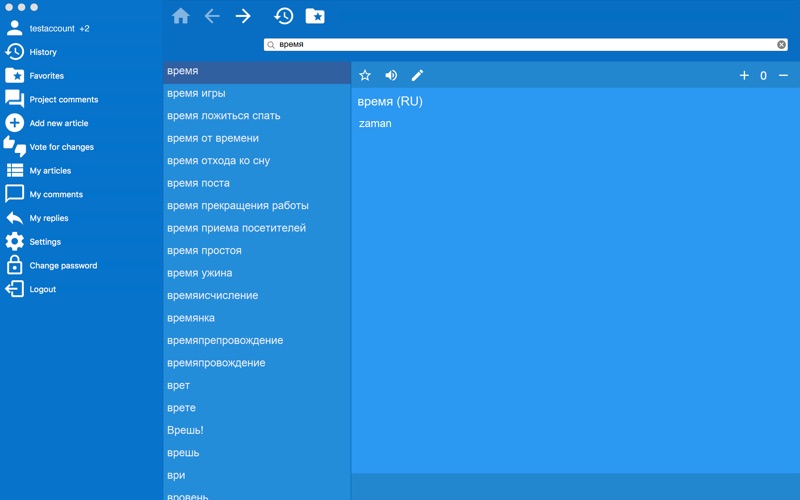The image size is (800, 500).
Task: Open My comments label
Action: [x=56, y=194]
